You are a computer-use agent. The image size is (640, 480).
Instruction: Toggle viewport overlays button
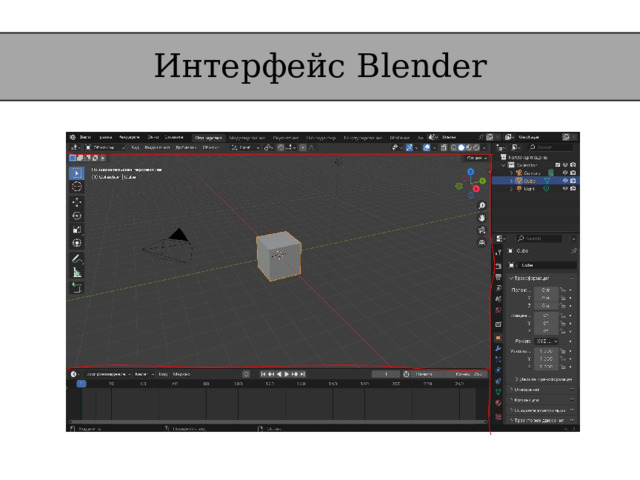(x=426, y=147)
